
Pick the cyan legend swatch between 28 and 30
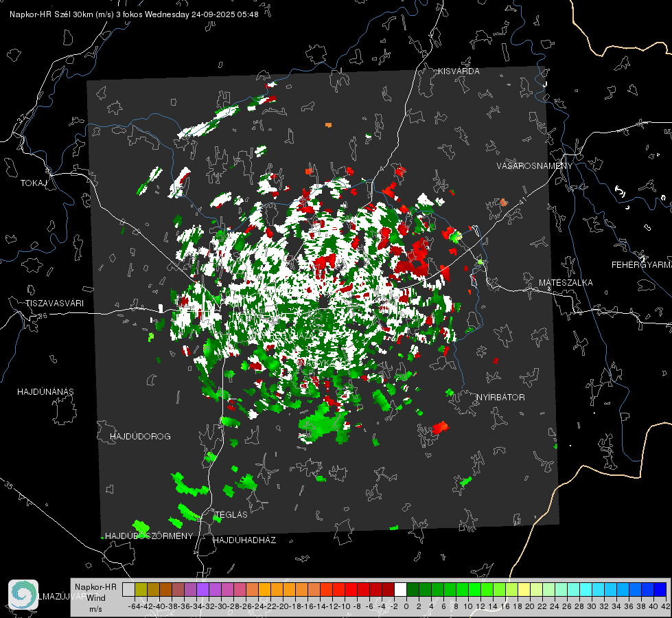(x=586, y=589)
